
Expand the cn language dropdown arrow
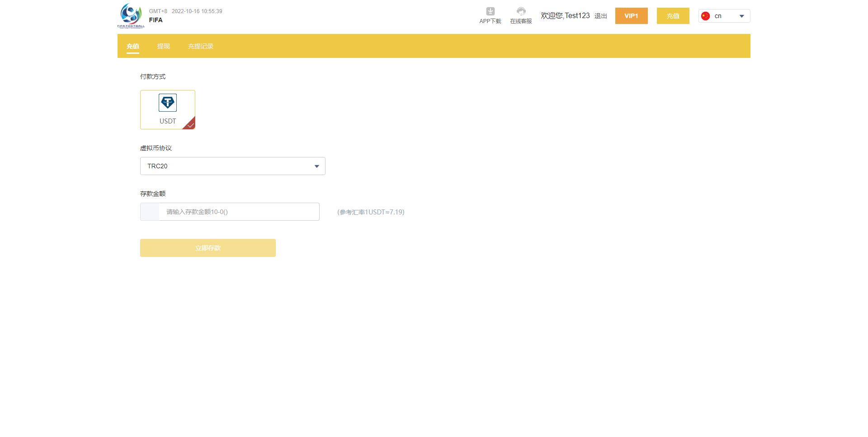(741, 16)
